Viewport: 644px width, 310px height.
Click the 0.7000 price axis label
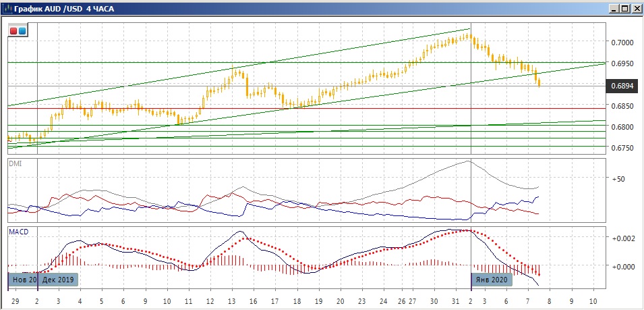pos(621,43)
